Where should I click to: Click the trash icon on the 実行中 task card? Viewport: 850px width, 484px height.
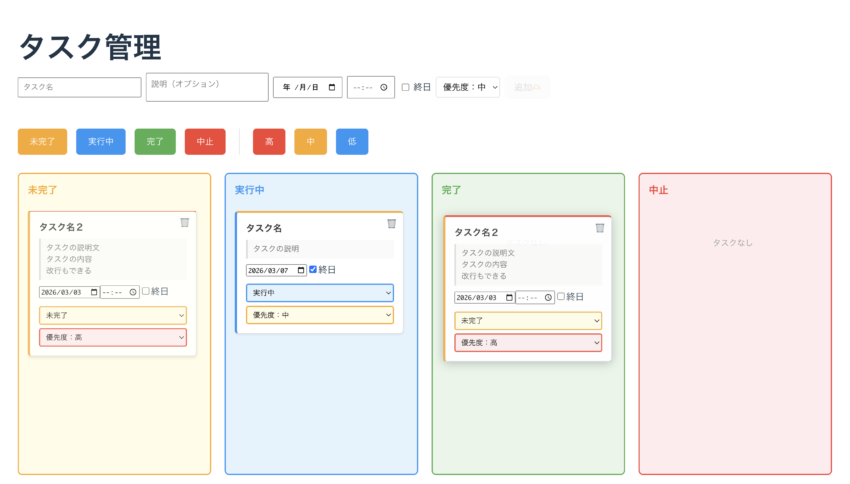tap(391, 223)
